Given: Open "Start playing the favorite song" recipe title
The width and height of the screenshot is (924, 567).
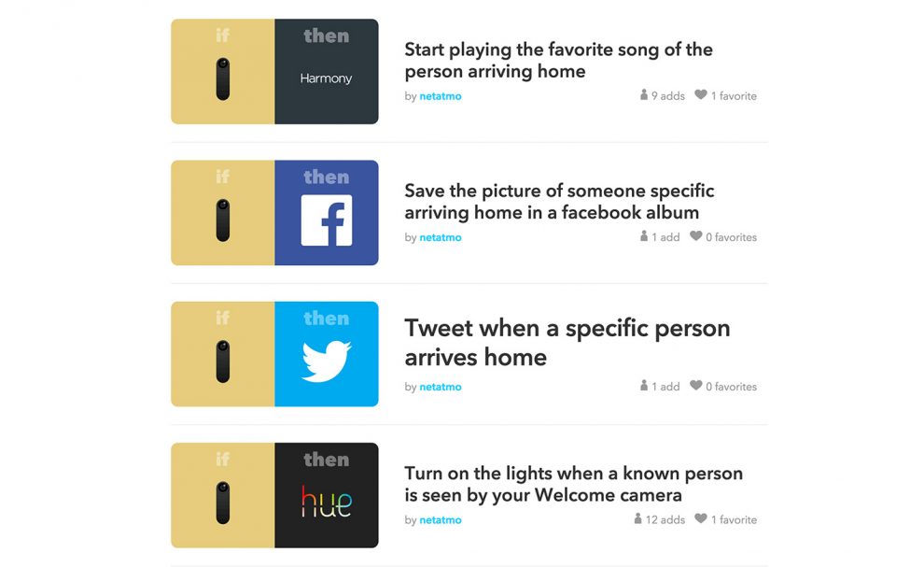Looking at the screenshot, I should coord(558,60).
